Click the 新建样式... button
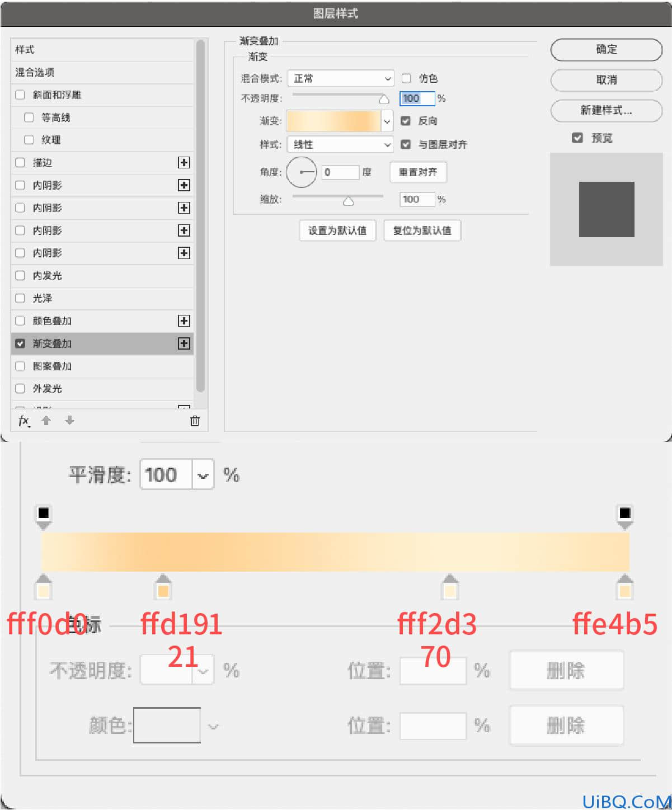This screenshot has width=672, height=810. [607, 110]
